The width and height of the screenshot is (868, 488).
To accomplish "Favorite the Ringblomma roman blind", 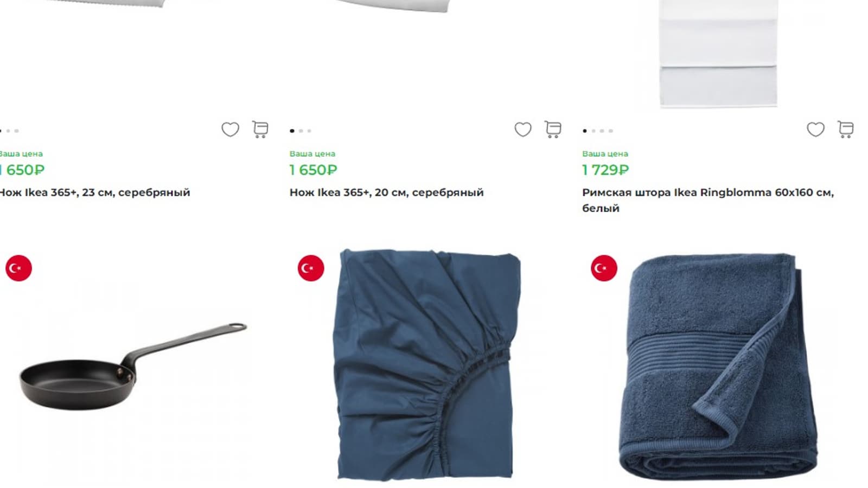I will coord(815,129).
